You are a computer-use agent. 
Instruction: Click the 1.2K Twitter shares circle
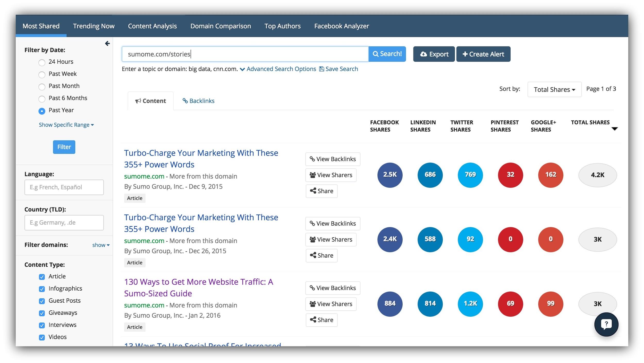point(470,304)
